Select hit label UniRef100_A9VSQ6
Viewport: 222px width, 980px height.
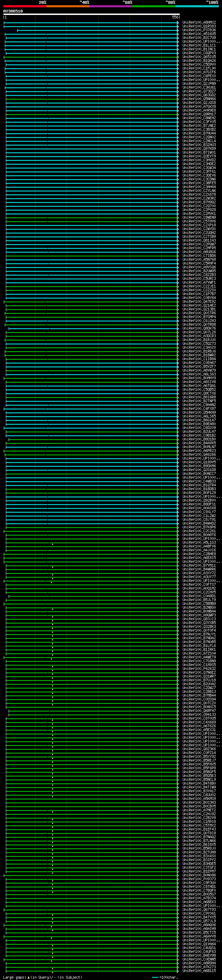pos(199,267)
